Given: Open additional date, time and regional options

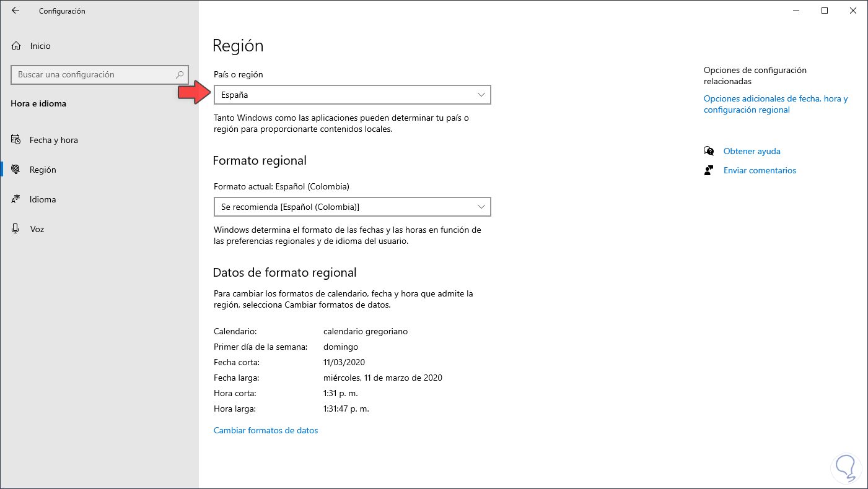Looking at the screenshot, I should click(775, 104).
